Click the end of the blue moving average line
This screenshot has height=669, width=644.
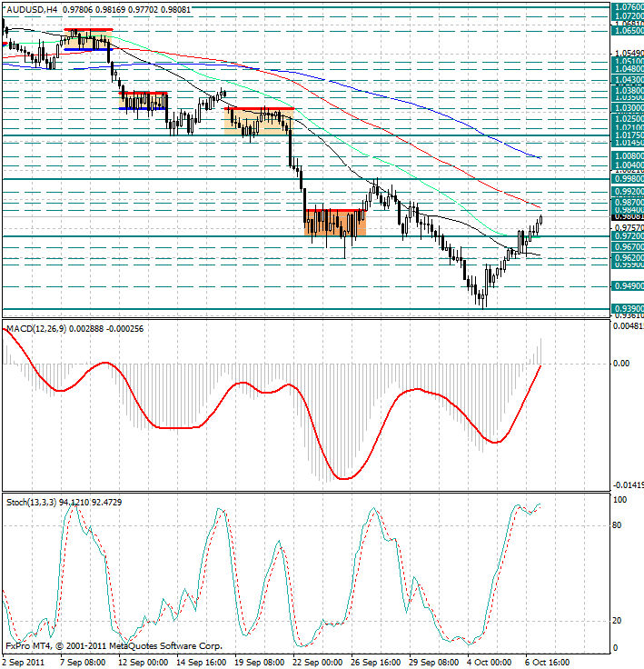(x=540, y=157)
